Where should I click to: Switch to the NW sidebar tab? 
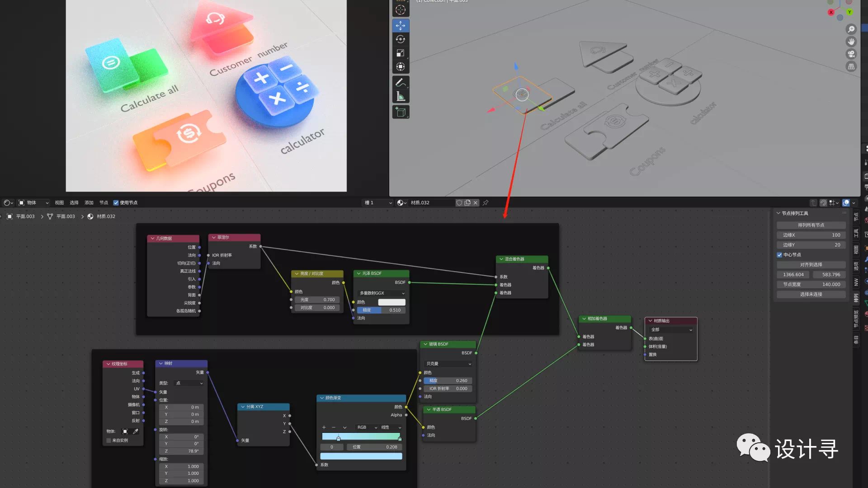tap(856, 282)
